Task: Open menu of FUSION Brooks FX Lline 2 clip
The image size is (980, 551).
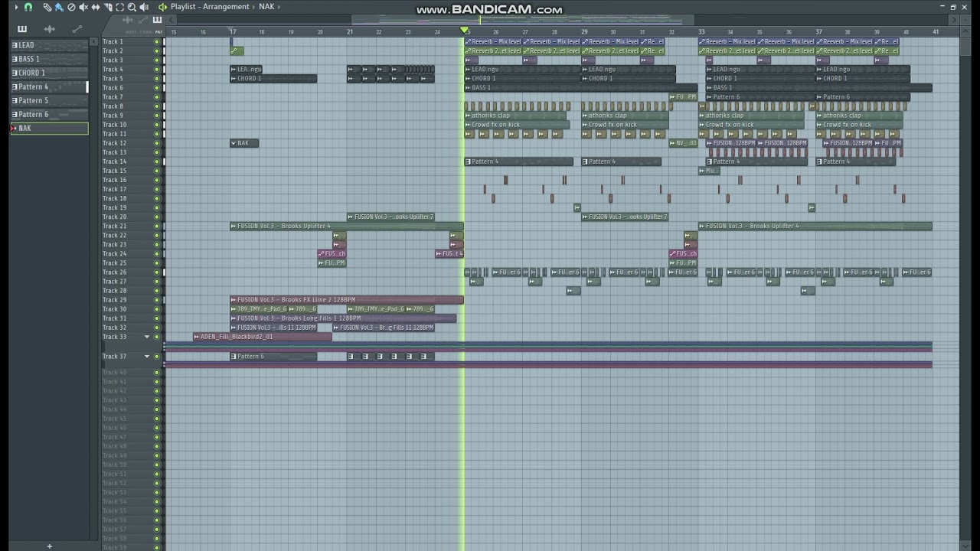Action: (x=234, y=300)
